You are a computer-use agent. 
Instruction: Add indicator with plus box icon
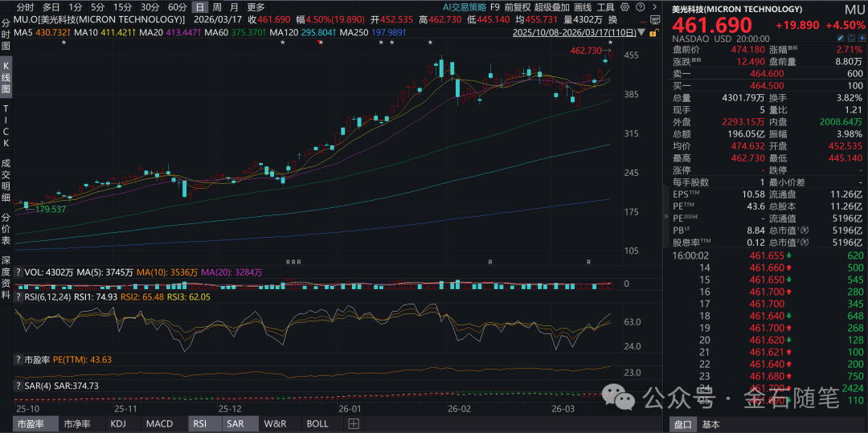tap(354, 424)
